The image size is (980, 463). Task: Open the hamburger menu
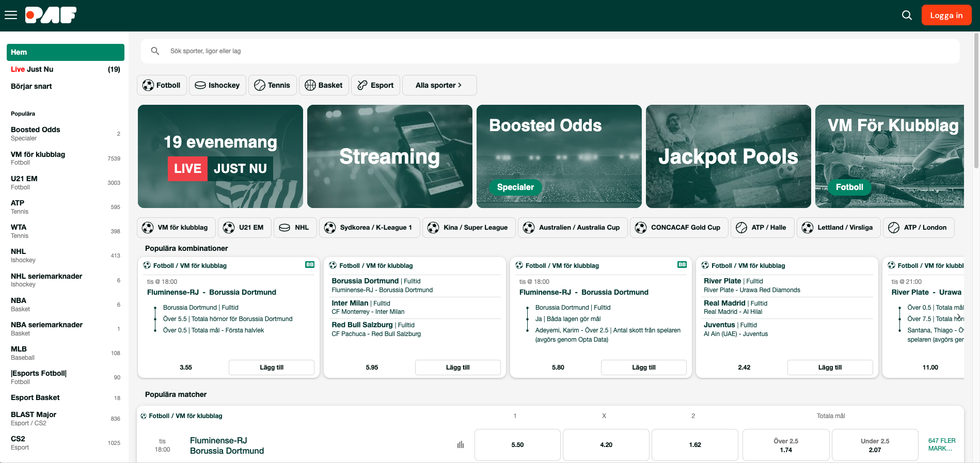(11, 15)
